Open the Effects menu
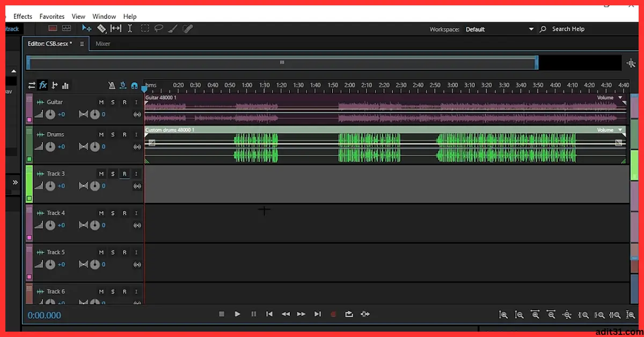 (23, 16)
